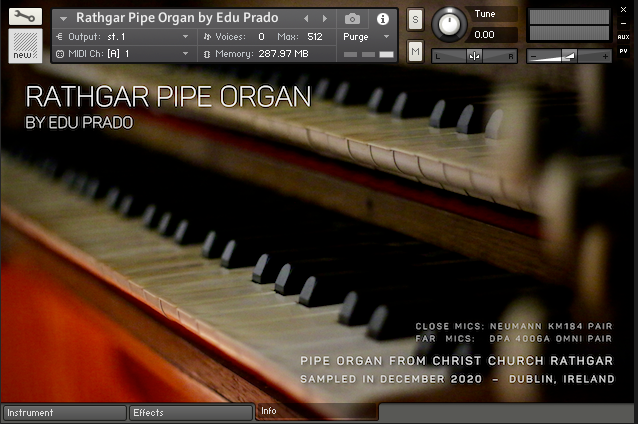638x424 pixels.
Task: Open the Purge dropdown menu
Action: [x=386, y=36]
